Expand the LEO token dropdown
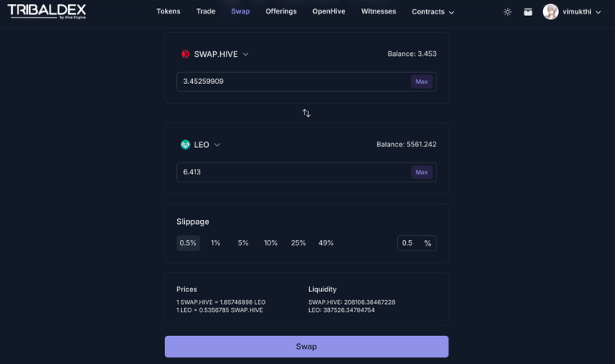615x364 pixels. (x=217, y=145)
